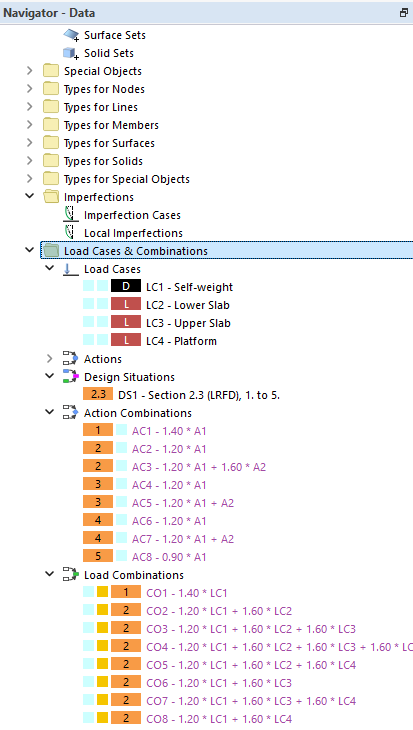Click the red L badge of LC3
Image resolution: width=413 pixels, height=730 pixels.
(x=126, y=323)
